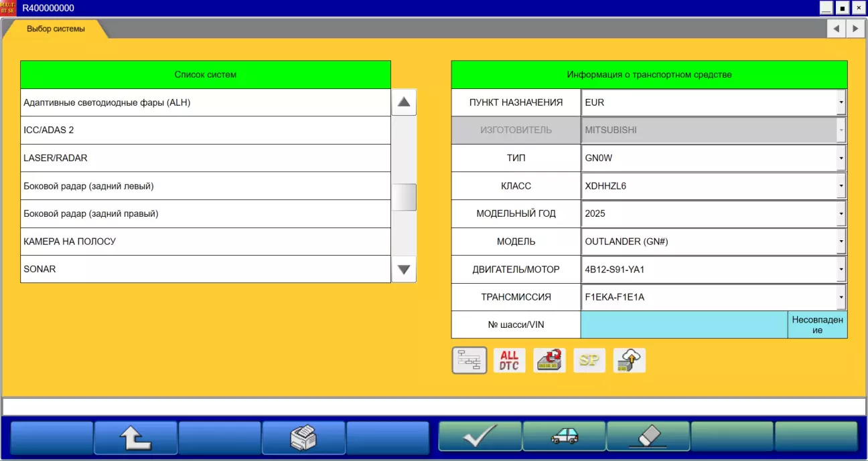Viewport: 868px width, 461px height.
Task: Click the printer icon button
Action: coord(303,438)
